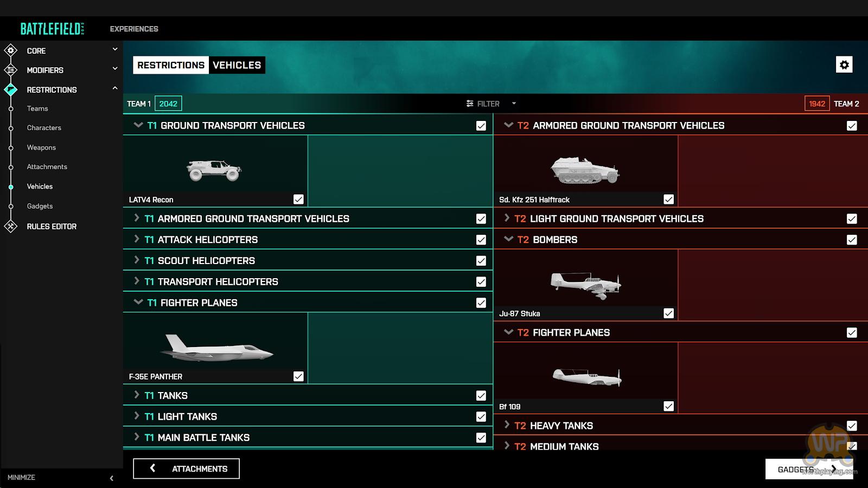Viewport: 868px width, 488px height.
Task: Uncheck the LATV4 Recon vehicle checkbox
Action: click(x=298, y=199)
